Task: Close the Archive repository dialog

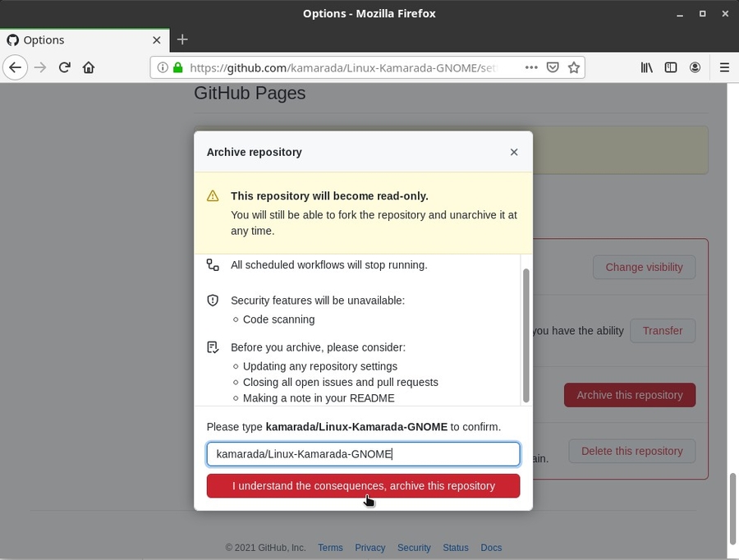Action: [514, 152]
